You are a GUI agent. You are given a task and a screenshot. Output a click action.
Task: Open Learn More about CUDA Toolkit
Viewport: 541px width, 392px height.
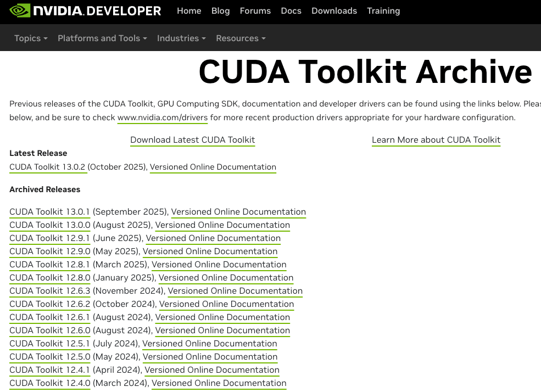[436, 140]
